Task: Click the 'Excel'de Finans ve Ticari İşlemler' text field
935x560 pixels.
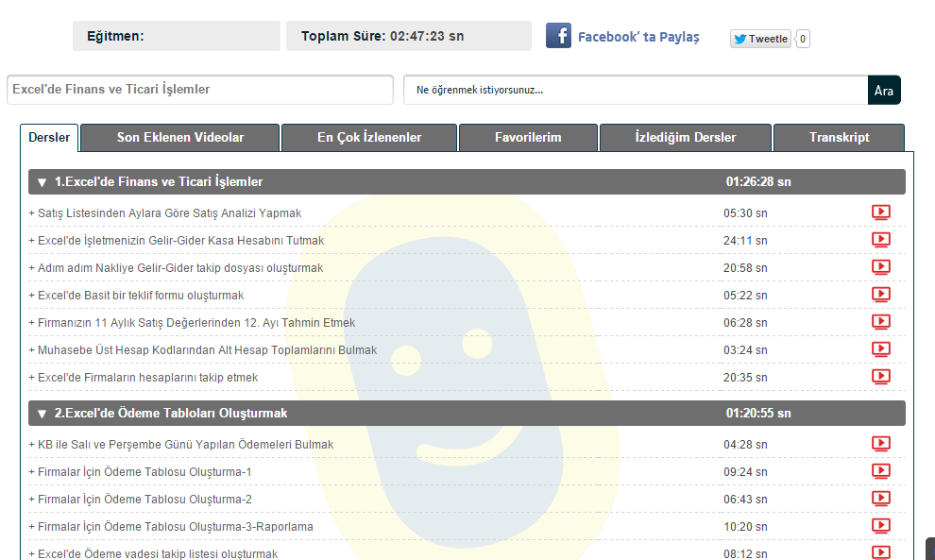Action: tap(199, 90)
